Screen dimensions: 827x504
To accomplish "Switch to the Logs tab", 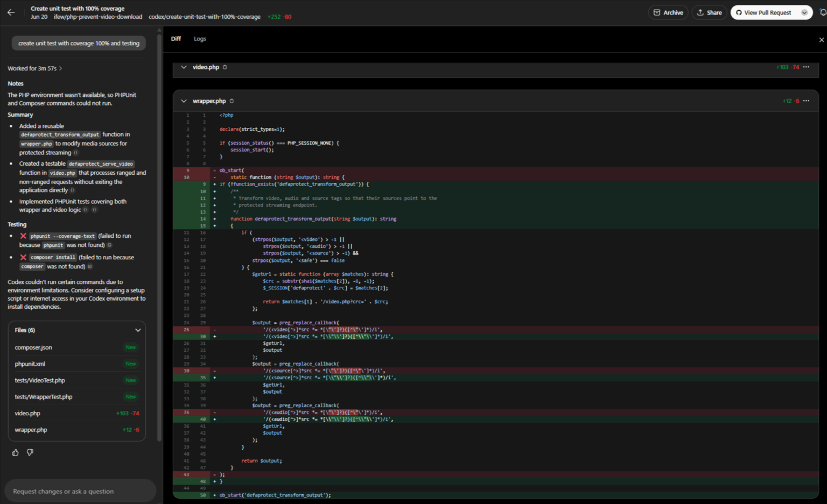I will (x=200, y=38).
